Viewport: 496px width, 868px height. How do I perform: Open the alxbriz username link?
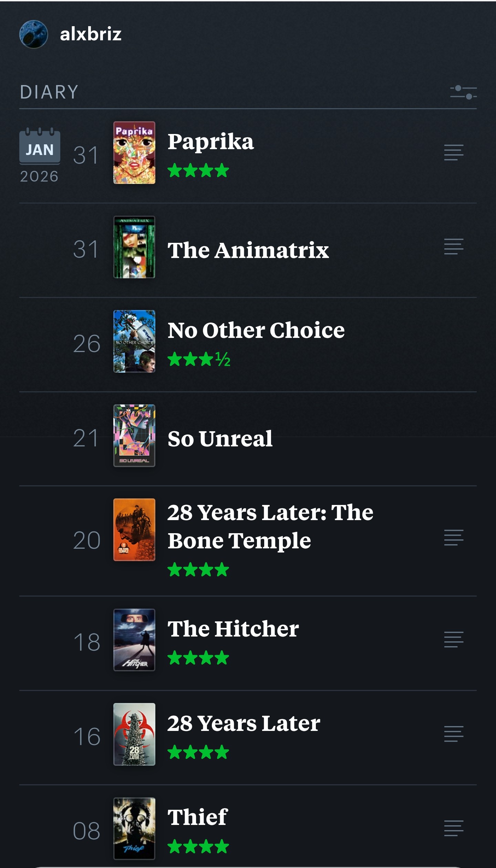coord(91,34)
